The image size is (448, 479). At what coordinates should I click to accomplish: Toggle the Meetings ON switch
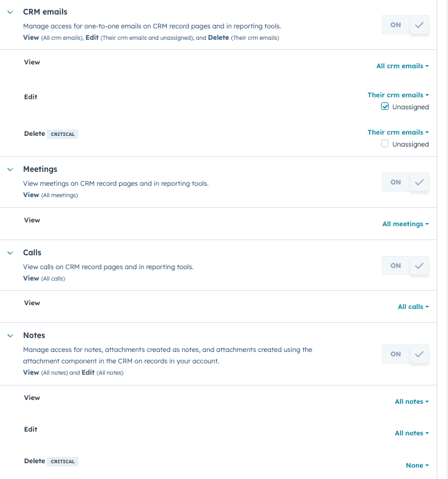point(405,182)
